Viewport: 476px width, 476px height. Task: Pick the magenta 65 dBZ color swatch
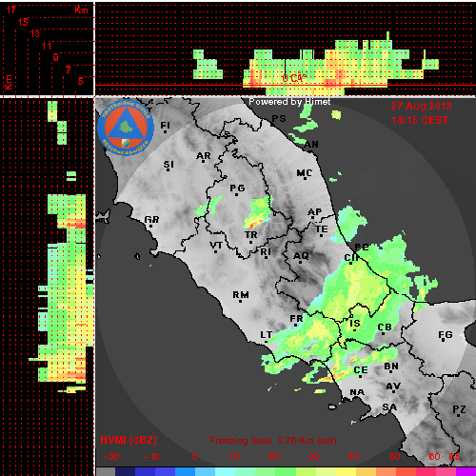click(466, 471)
